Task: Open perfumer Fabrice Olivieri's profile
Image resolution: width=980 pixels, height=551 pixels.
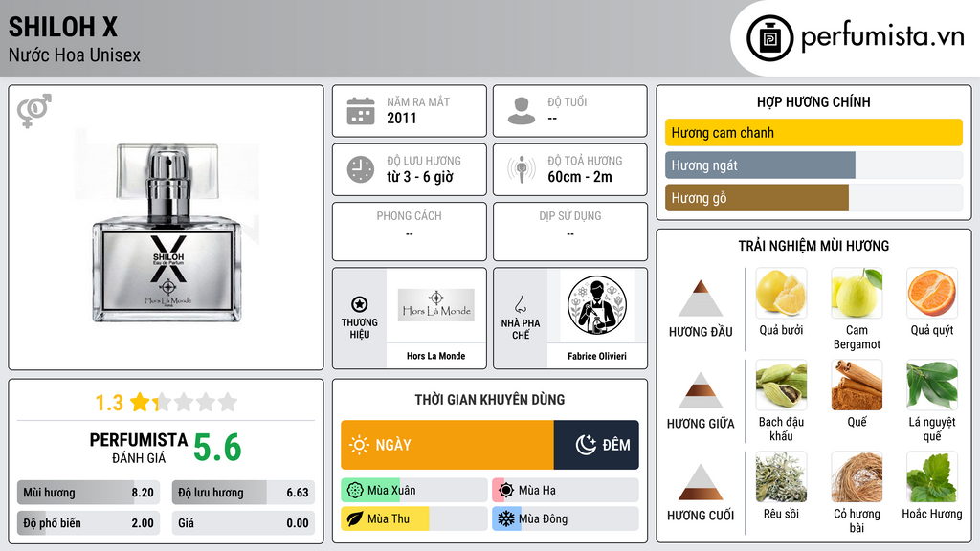Action: click(597, 356)
